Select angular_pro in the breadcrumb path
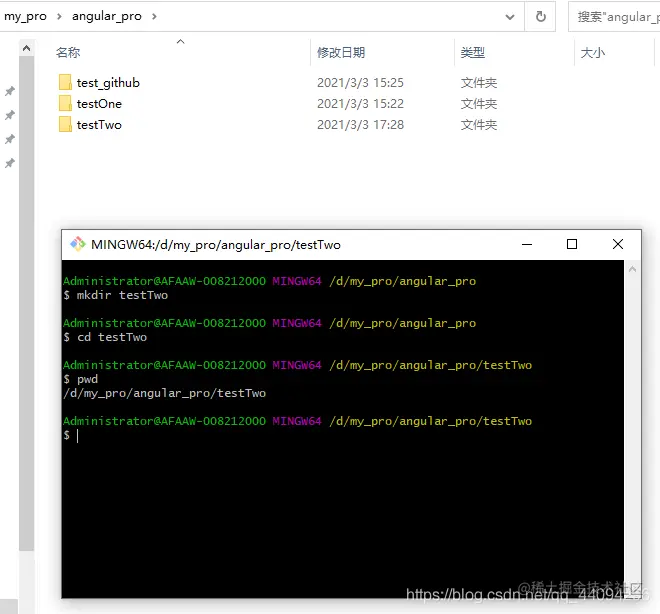Image resolution: width=660 pixels, height=614 pixels. coord(107,16)
